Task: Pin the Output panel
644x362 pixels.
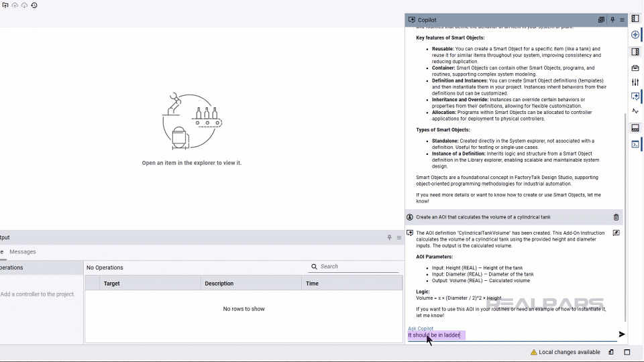Action: 389,237
